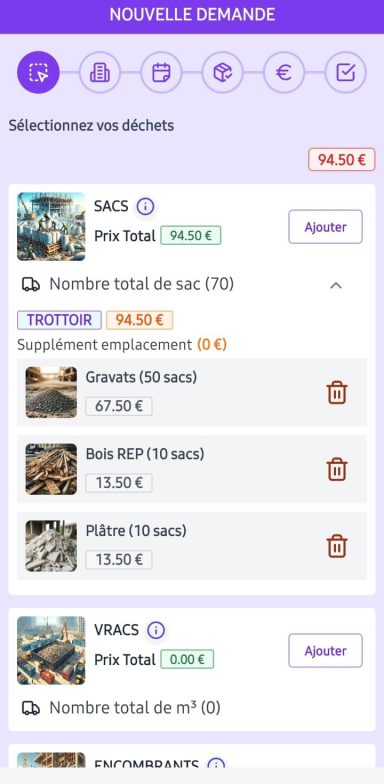Image resolution: width=384 pixels, height=784 pixels.
Task: Open the calendar scheduling step icon
Action: (x=162, y=72)
